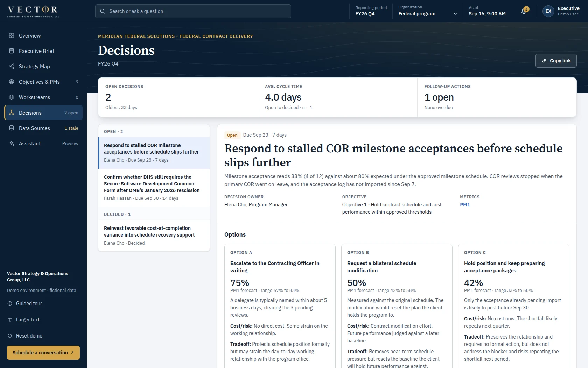Click the 'Oldest: 33 days' text
The height and width of the screenshot is (368, 588).
121,108
